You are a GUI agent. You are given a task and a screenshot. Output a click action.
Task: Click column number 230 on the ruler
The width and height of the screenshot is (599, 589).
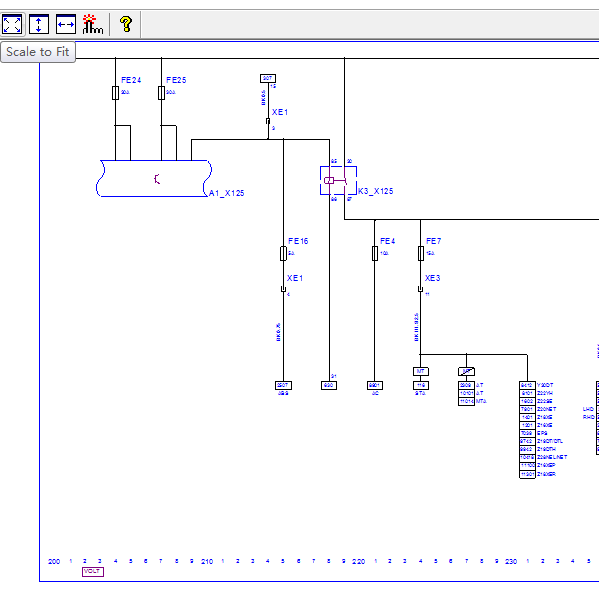coord(511,561)
